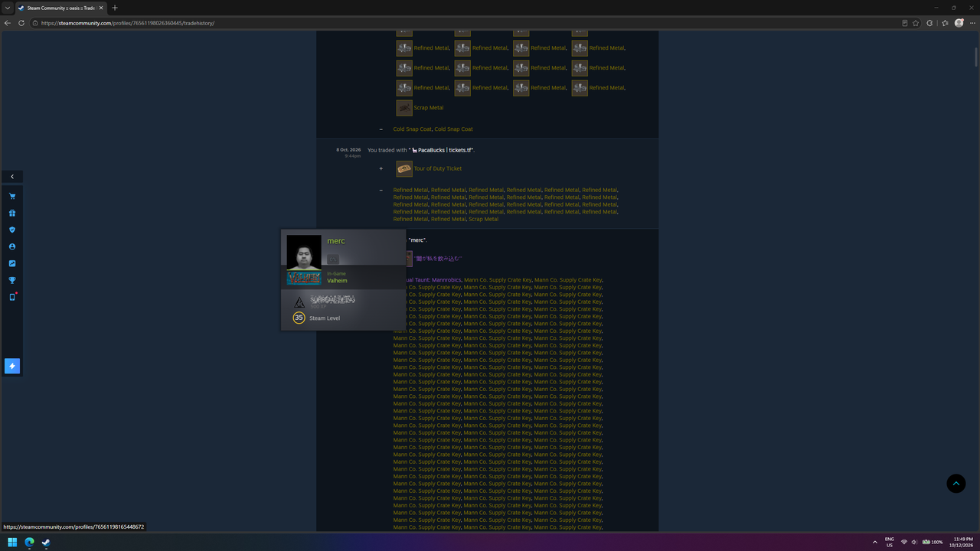Image resolution: width=980 pixels, height=551 pixels.
Task: Open the Scrap Metal item with icon
Action: click(x=420, y=108)
